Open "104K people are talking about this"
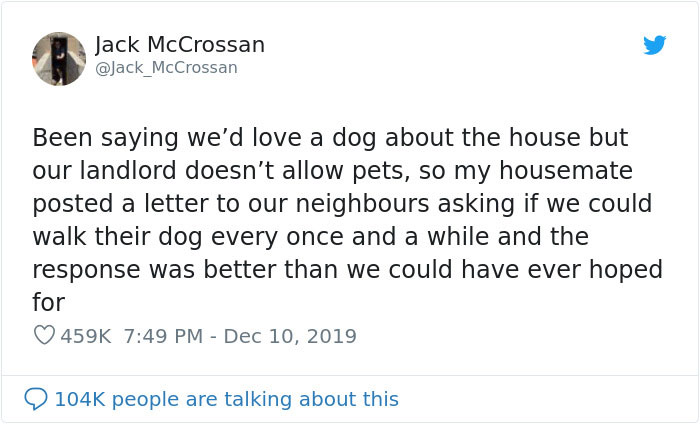The width and height of the screenshot is (700, 424). (x=226, y=399)
